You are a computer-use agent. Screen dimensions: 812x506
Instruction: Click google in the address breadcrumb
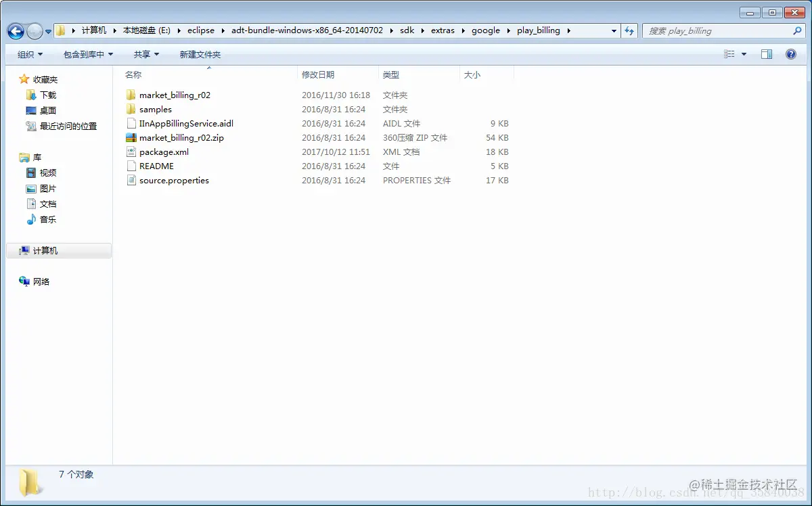(x=486, y=30)
